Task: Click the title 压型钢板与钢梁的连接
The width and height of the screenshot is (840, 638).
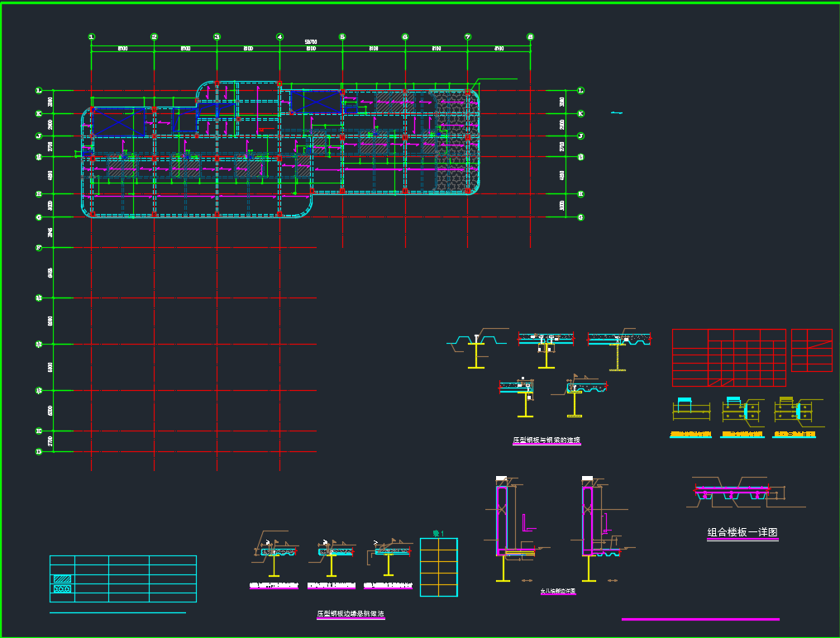Action: 546,440
